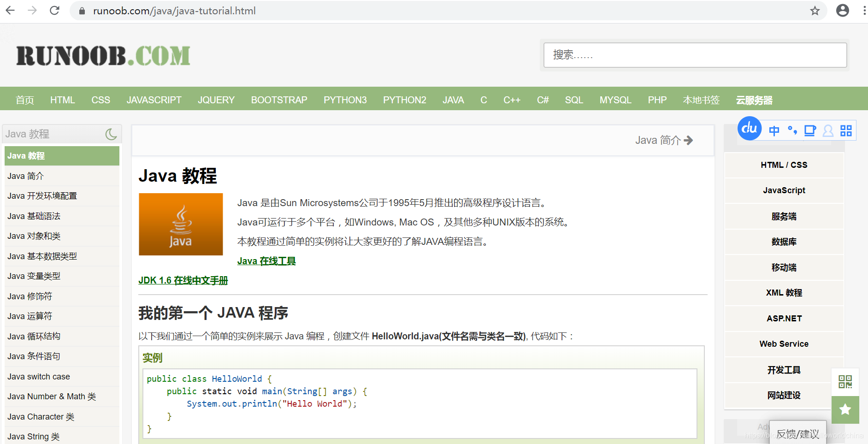Show the QR code icon
Screen dimensions: 868x444
coord(845,382)
